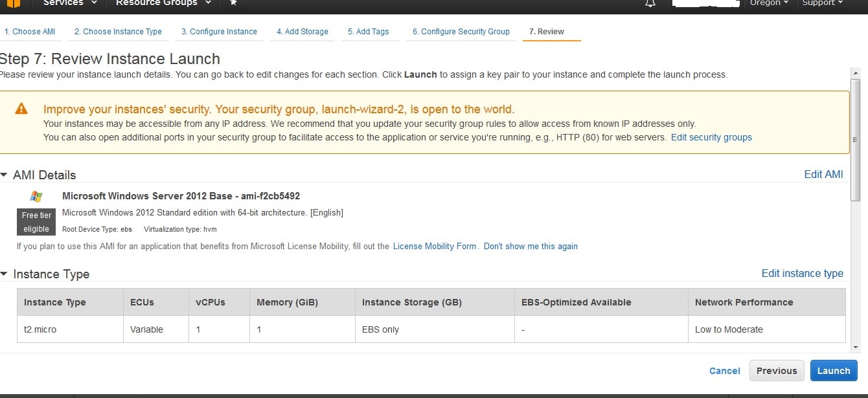The image size is (868, 398).
Task: Click the Free tier eligible badge
Action: click(36, 222)
